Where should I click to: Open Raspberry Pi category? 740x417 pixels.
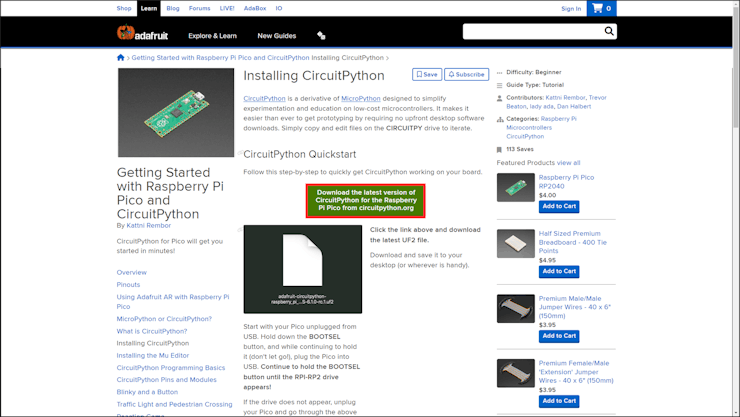559,119
